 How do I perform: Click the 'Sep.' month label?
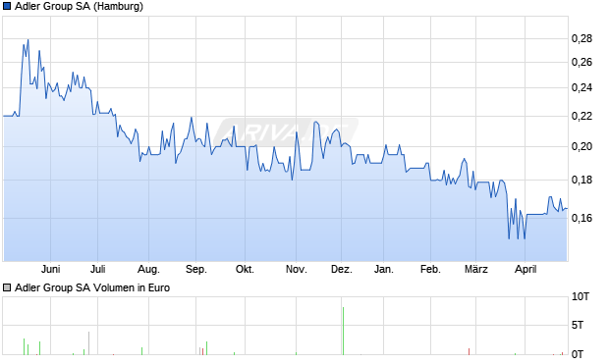point(196,269)
